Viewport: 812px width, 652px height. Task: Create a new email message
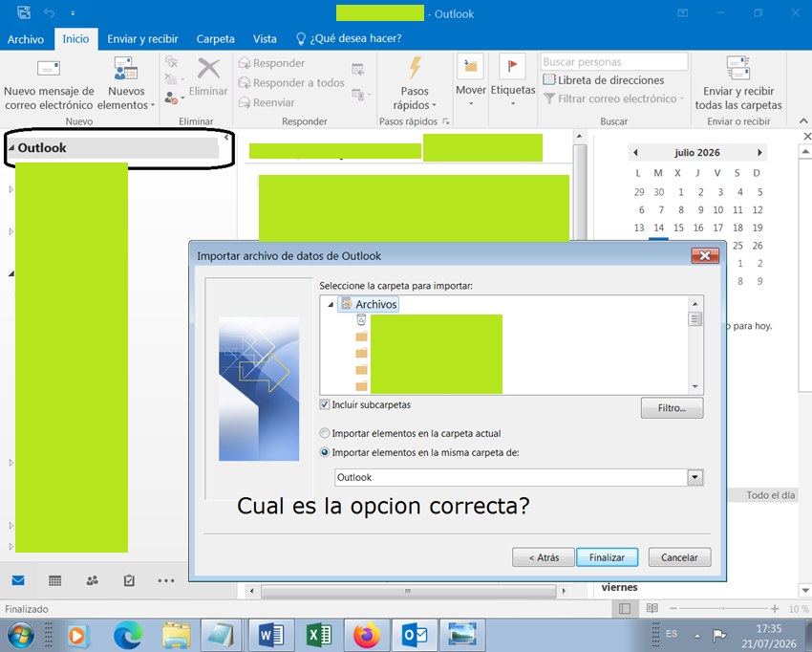(x=49, y=84)
